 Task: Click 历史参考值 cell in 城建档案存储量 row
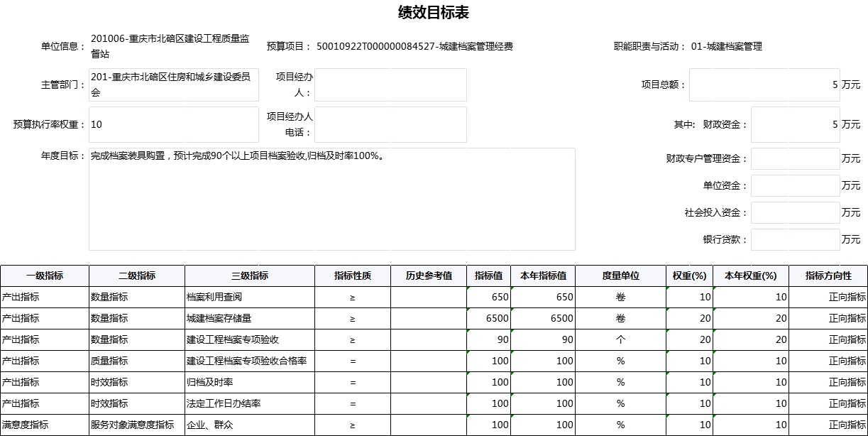pos(429,318)
